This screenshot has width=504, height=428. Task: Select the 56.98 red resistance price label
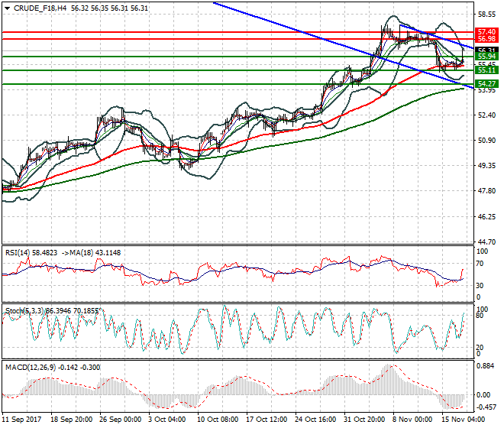[x=486, y=39]
